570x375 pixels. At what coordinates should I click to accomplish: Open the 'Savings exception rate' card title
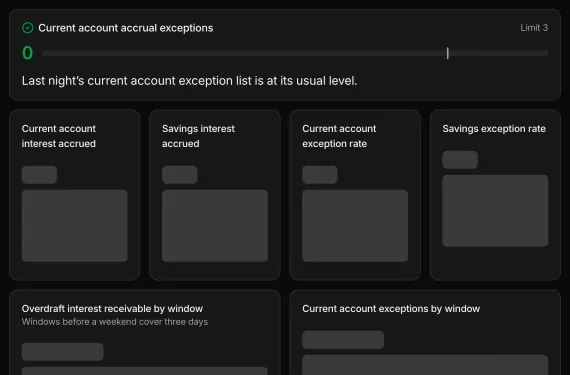coord(494,129)
